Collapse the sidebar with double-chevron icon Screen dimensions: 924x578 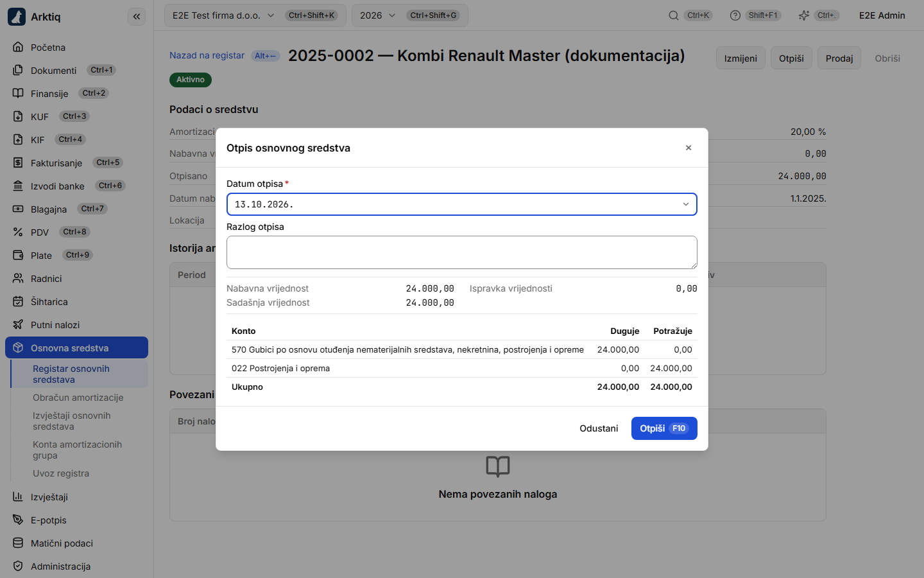click(x=137, y=17)
